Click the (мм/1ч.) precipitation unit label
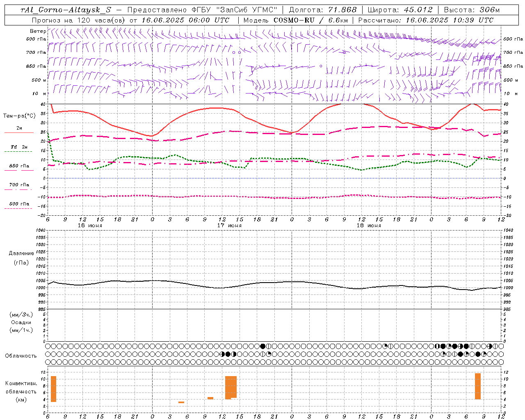 point(21,330)
